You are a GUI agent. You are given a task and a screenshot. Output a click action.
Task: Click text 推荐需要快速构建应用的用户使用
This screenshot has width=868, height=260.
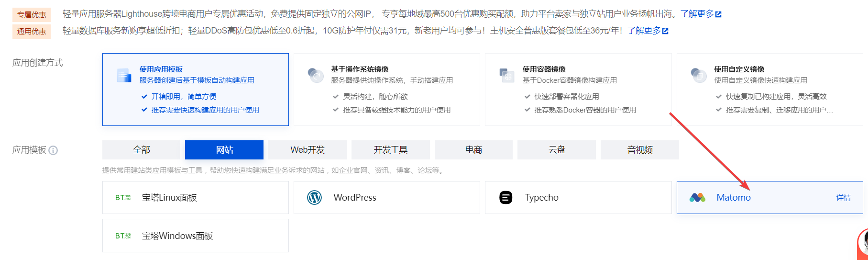click(205, 110)
